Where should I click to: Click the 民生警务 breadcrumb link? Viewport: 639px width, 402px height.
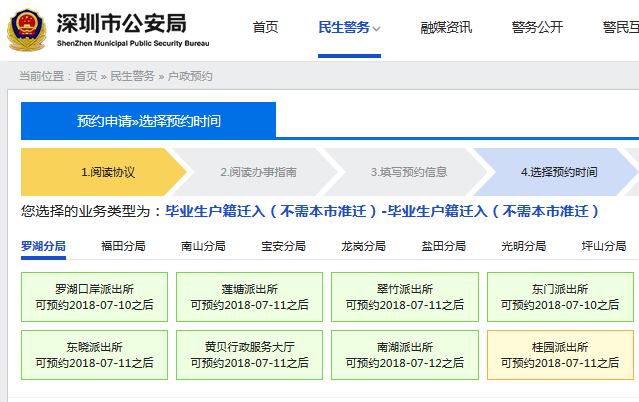(132, 76)
